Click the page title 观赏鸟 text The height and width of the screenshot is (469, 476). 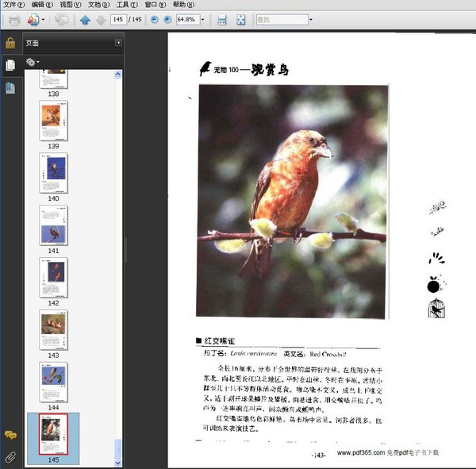click(x=270, y=70)
